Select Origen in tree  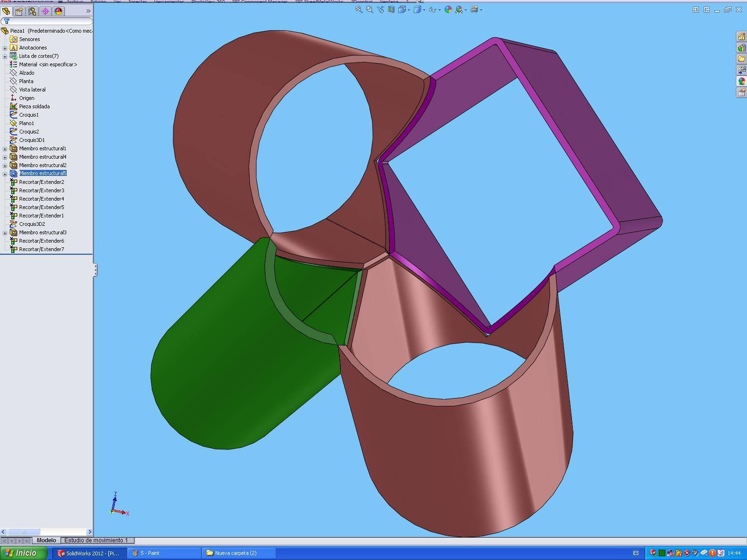pyautogui.click(x=27, y=98)
